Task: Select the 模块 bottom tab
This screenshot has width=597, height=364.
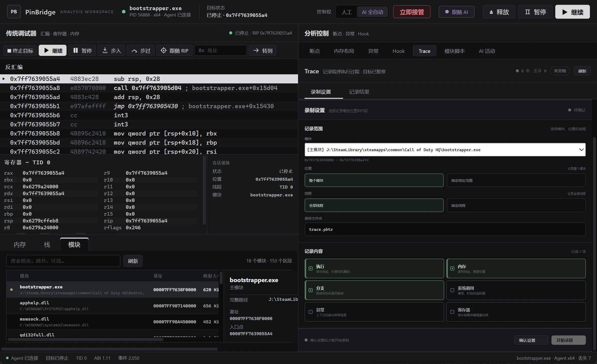Action: tap(74, 244)
